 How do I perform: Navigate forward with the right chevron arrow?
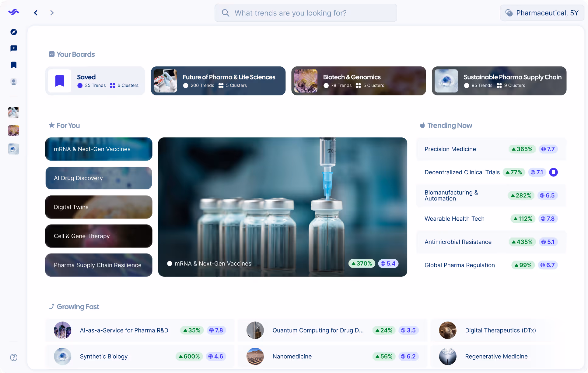point(52,13)
